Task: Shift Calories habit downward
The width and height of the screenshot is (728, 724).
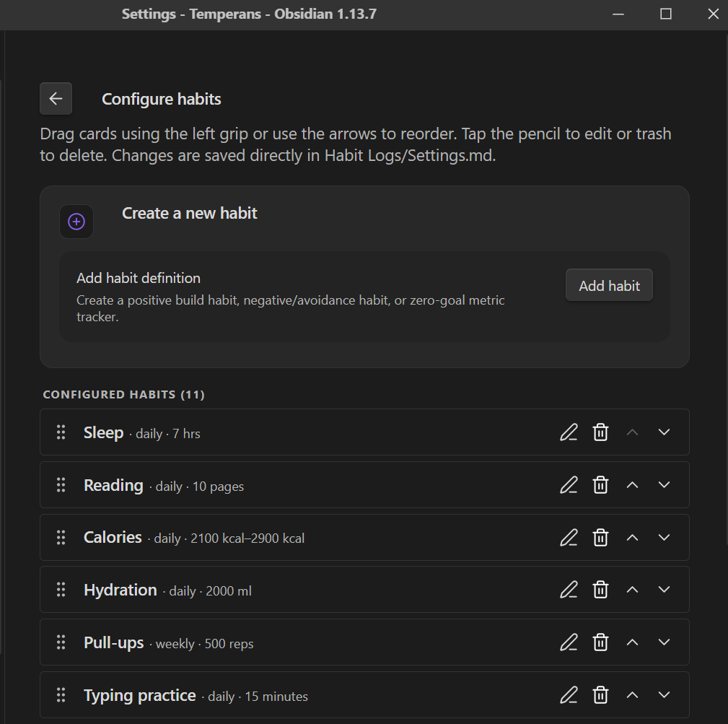Action: [665, 537]
